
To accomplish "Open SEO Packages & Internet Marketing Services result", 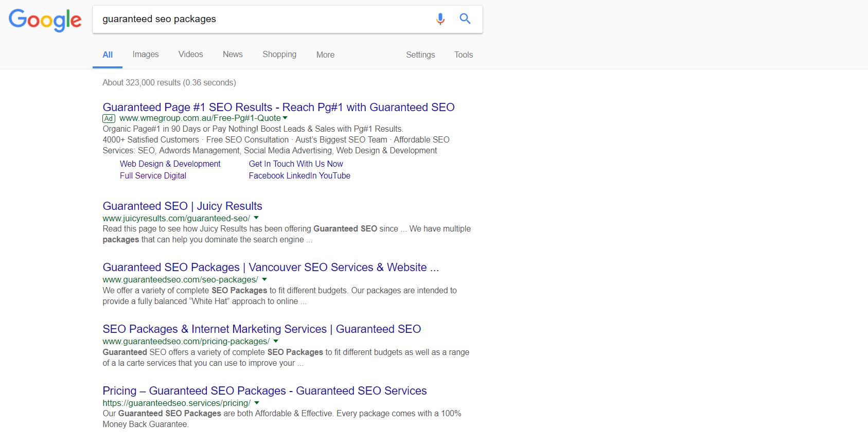I will 261,329.
